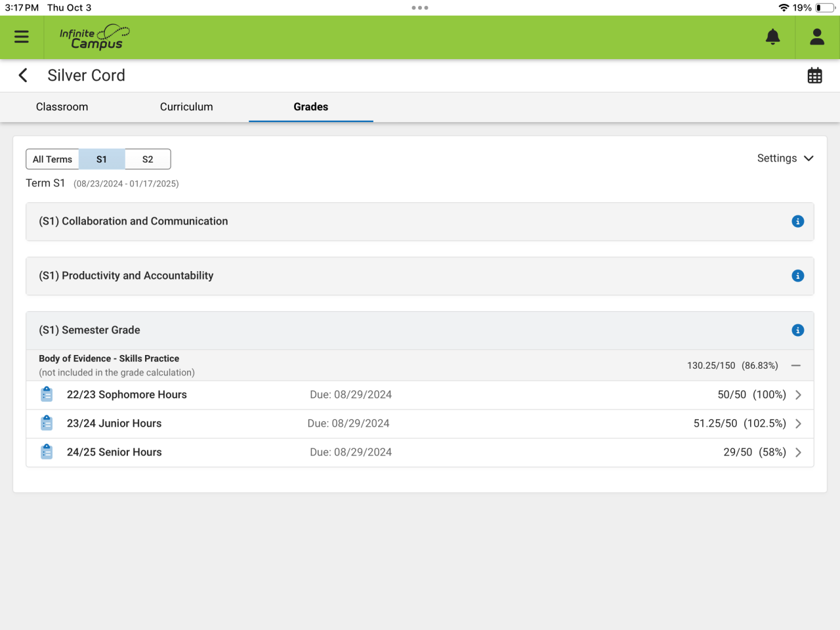Click the Sophomore Hours due date
Image resolution: width=840 pixels, height=630 pixels.
(x=351, y=395)
